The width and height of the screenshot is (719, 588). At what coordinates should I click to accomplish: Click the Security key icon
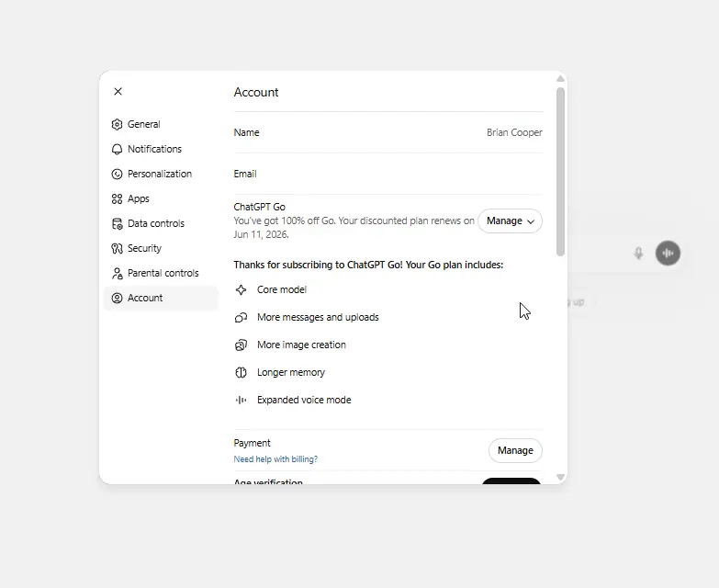coord(117,248)
